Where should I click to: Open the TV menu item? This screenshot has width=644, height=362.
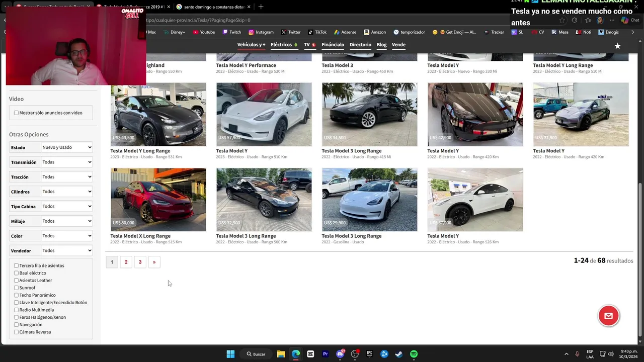click(309, 45)
